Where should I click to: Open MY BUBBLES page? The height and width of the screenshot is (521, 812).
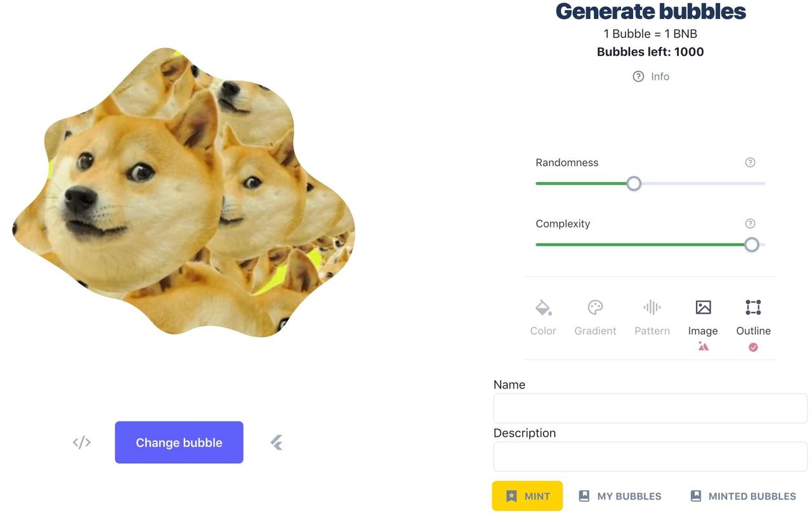pyautogui.click(x=620, y=496)
